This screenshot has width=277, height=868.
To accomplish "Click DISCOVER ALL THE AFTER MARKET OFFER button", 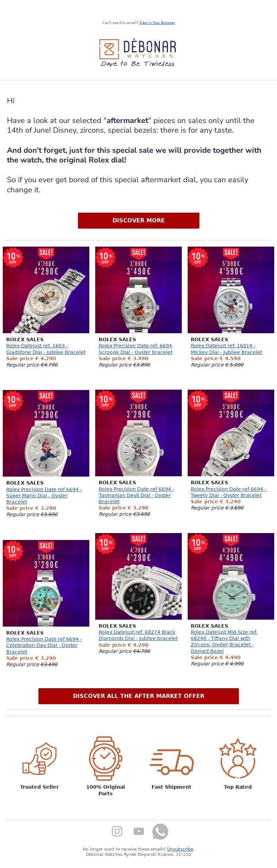I will (x=138, y=696).
